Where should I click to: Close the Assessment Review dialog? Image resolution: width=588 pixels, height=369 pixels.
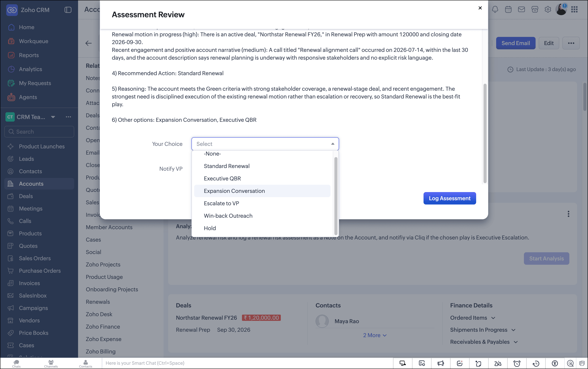click(480, 8)
